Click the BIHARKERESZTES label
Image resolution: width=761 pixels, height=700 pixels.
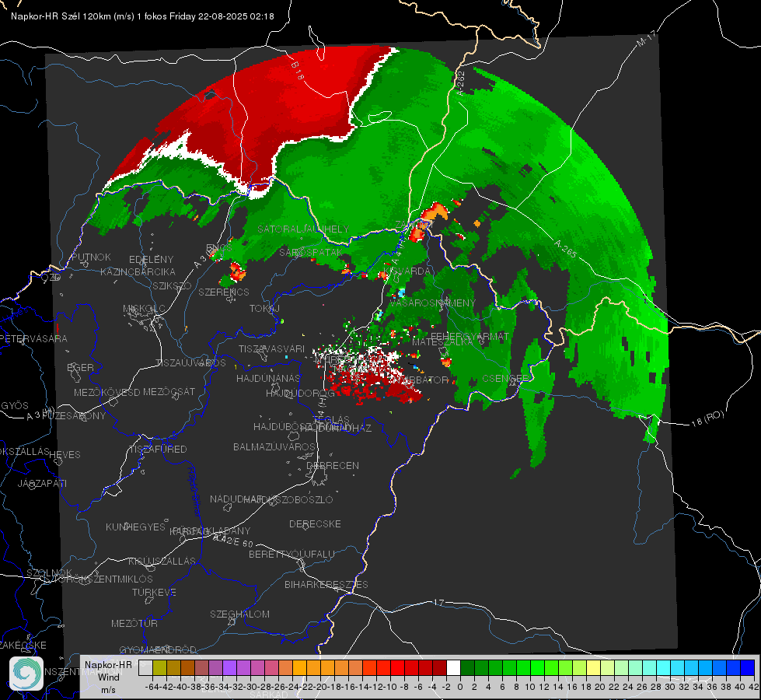click(x=326, y=584)
